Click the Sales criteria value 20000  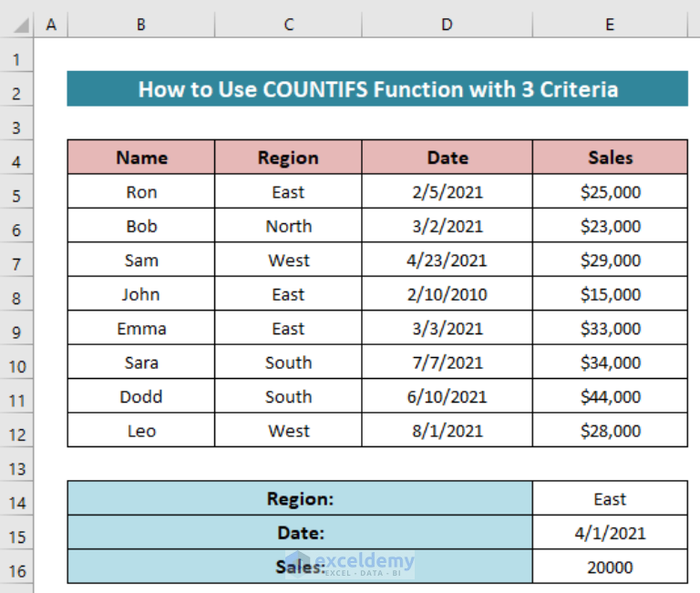[x=610, y=567]
